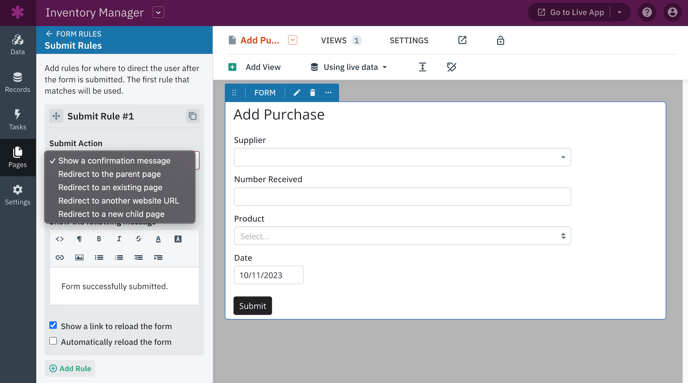Open the Pages section in sidebar
Screen dimensions: 688x383
(18, 157)
